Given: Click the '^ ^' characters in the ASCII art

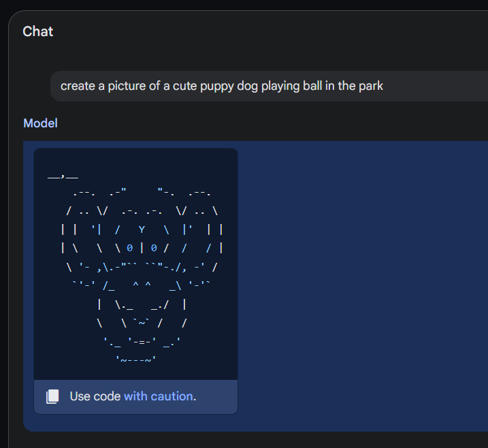Looking at the screenshot, I should click(142, 284).
